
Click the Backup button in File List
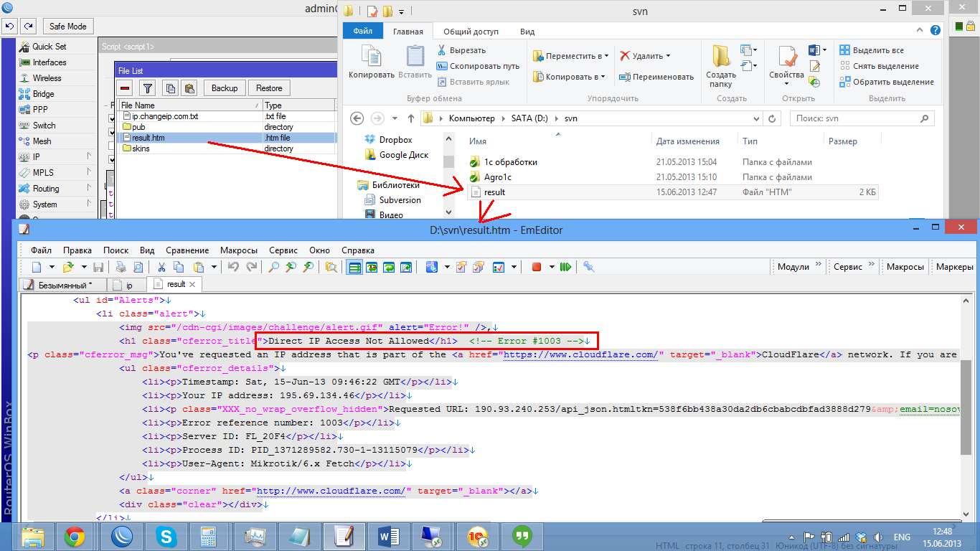[x=225, y=88]
